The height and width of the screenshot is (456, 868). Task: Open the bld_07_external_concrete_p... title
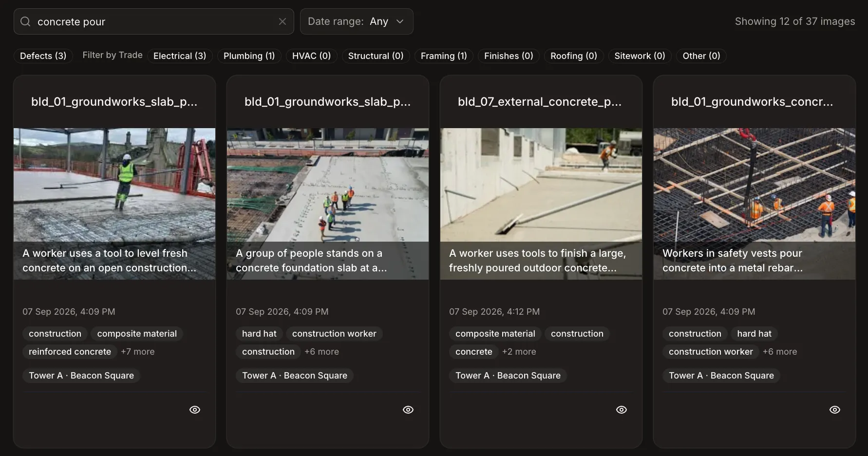pyautogui.click(x=540, y=102)
